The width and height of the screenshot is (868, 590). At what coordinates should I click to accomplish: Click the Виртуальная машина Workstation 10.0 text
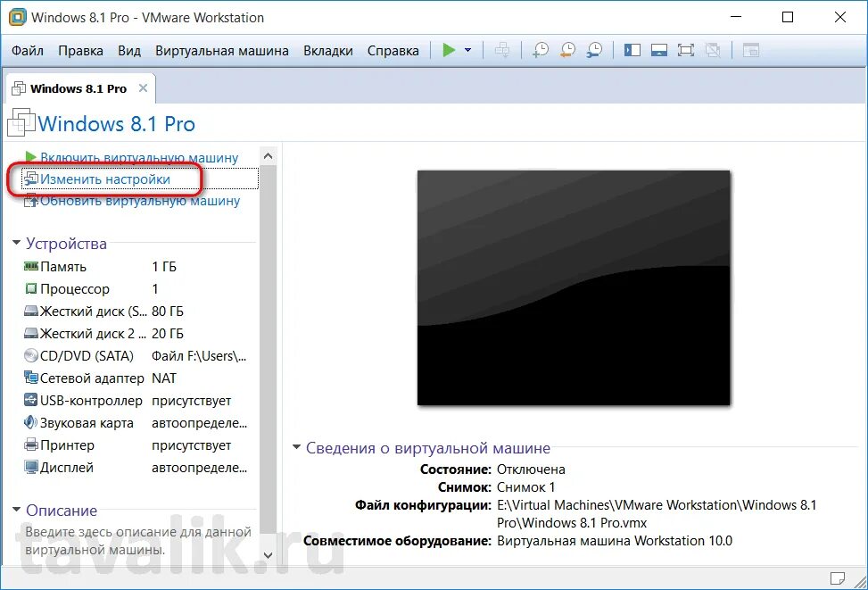[x=615, y=540]
